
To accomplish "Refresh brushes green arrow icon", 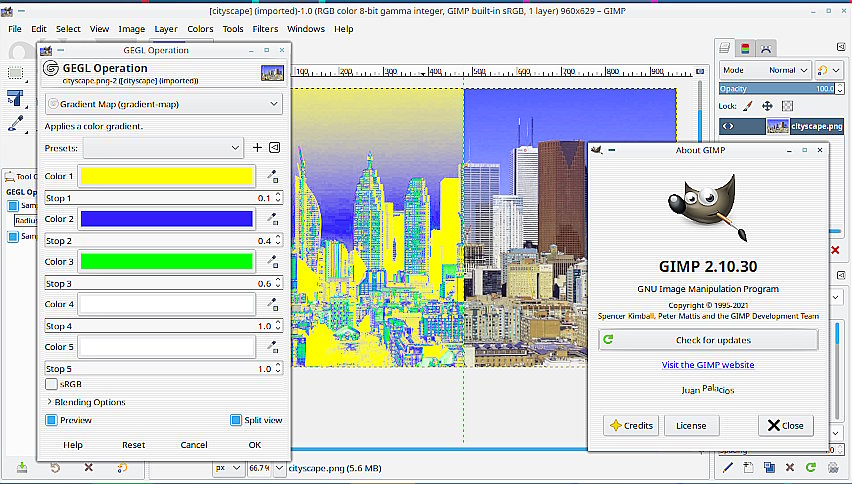I will click(x=811, y=467).
